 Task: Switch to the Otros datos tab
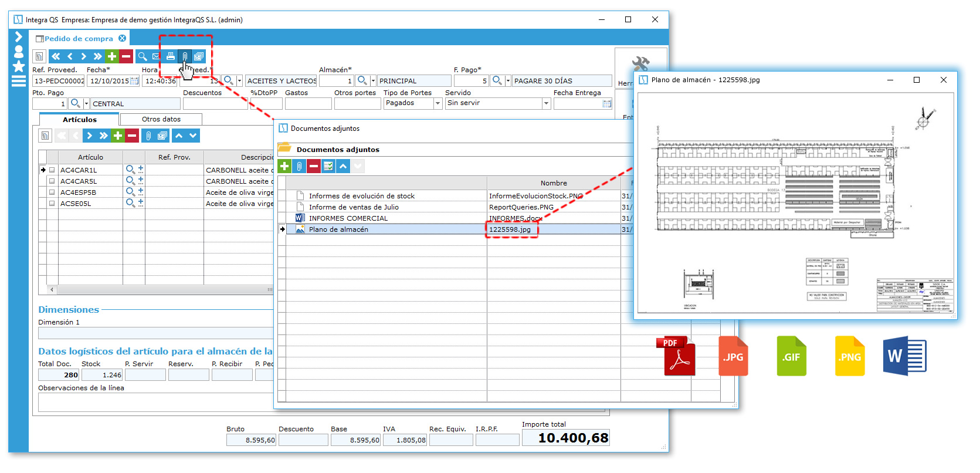point(161,119)
